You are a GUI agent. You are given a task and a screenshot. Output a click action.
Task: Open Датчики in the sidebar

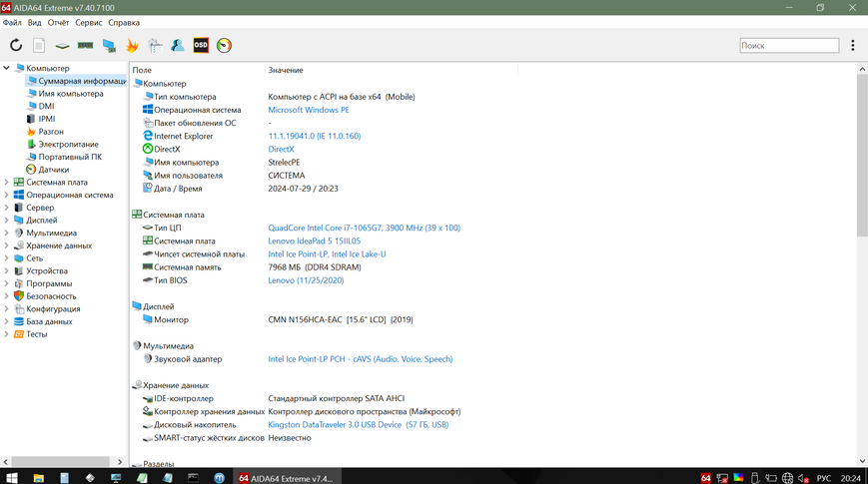pyautogui.click(x=54, y=170)
